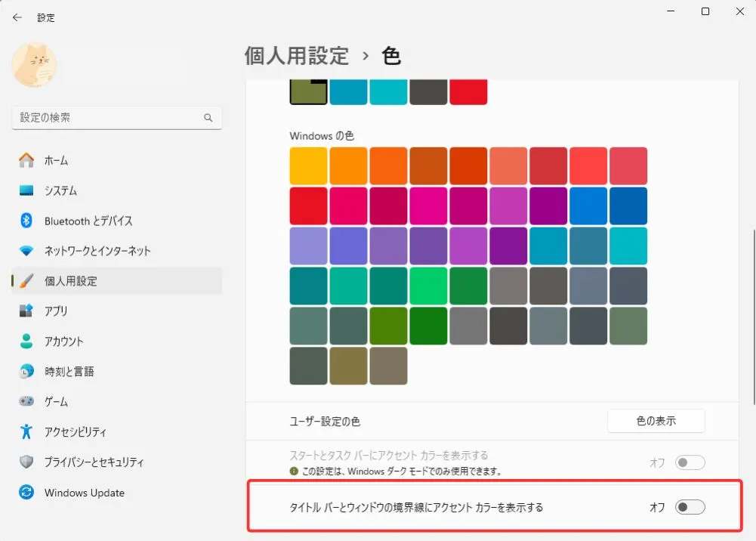Screen dimensions: 756x541
Task: Select the dark gray recent color swatch
Action: [428, 91]
